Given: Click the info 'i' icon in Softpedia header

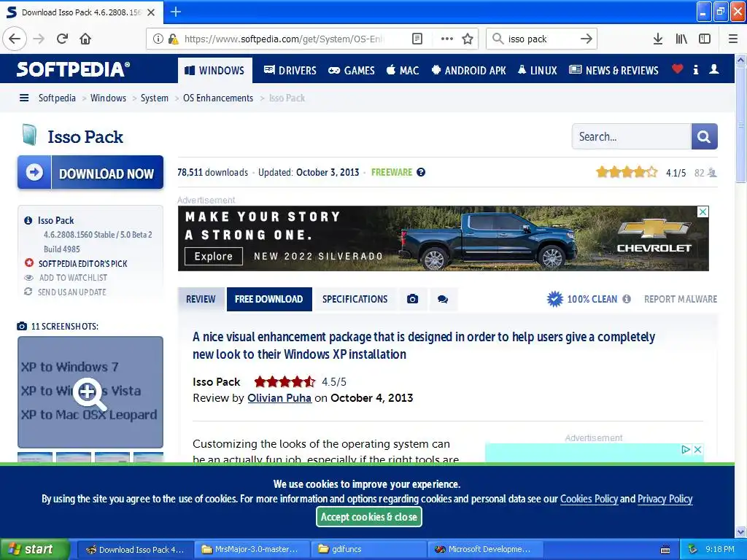Looking at the screenshot, I should point(695,69).
